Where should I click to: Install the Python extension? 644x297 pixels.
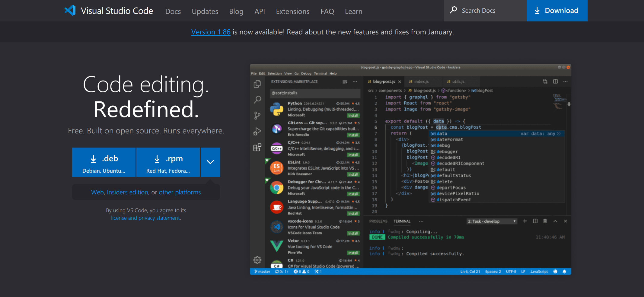(353, 116)
